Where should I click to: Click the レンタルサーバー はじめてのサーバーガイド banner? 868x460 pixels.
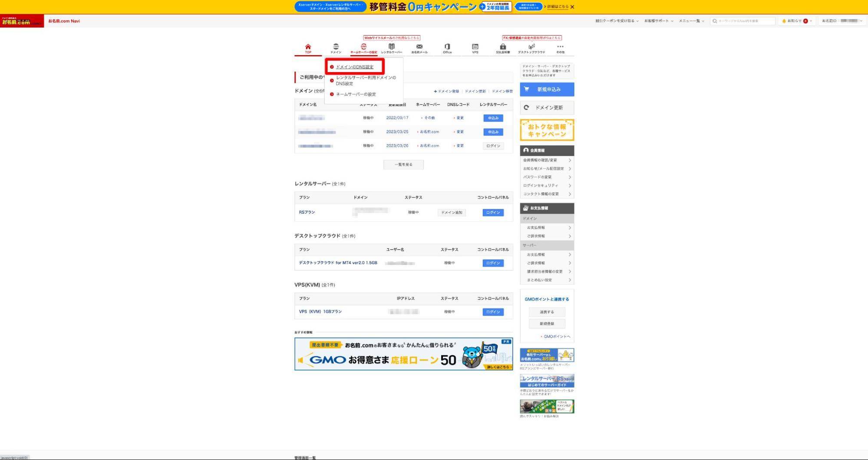pos(547,381)
